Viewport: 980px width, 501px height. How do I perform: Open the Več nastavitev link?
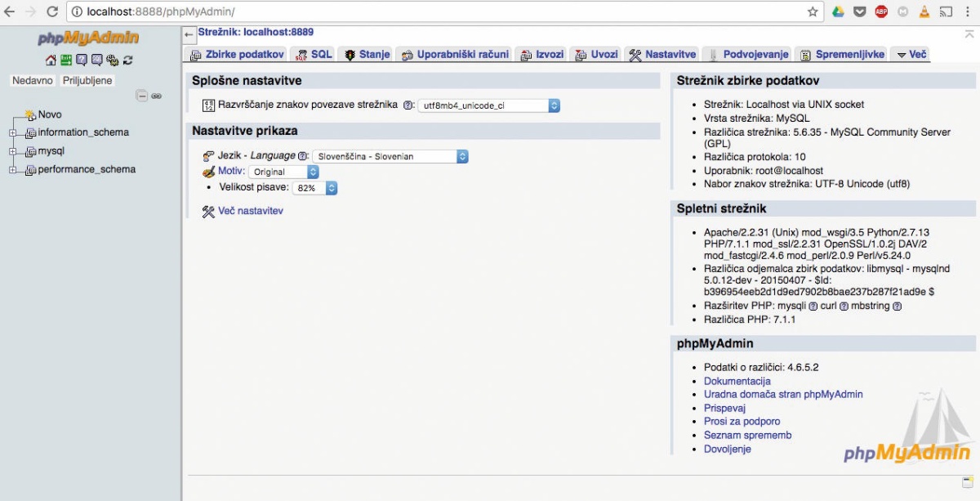251,211
